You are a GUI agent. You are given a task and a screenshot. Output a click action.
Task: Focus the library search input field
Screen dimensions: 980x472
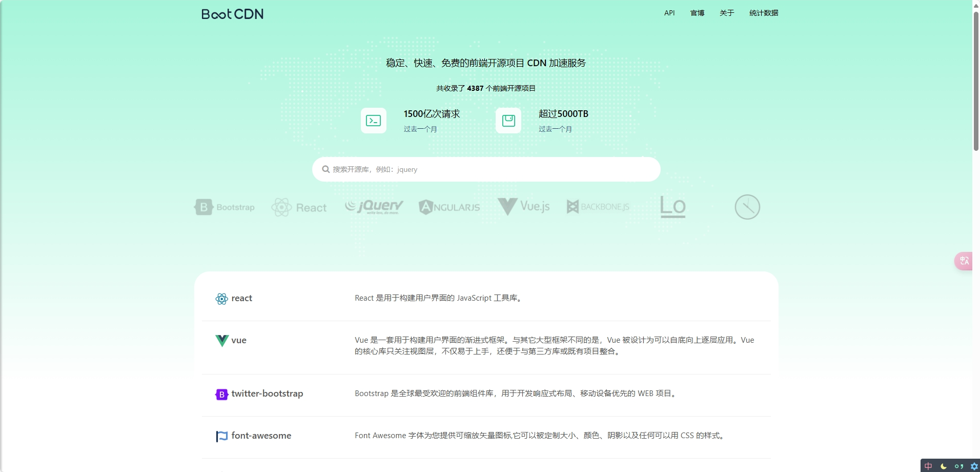tap(486, 169)
